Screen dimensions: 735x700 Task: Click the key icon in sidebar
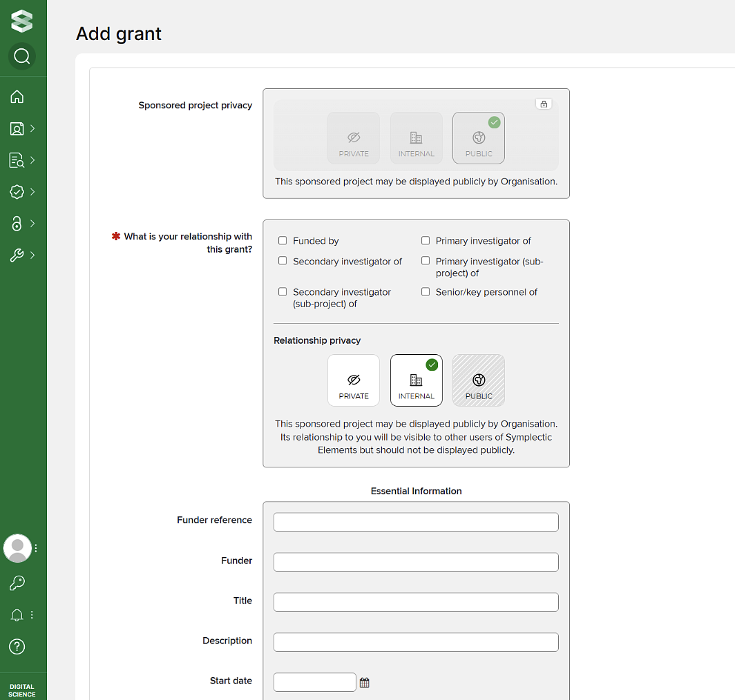[17, 583]
